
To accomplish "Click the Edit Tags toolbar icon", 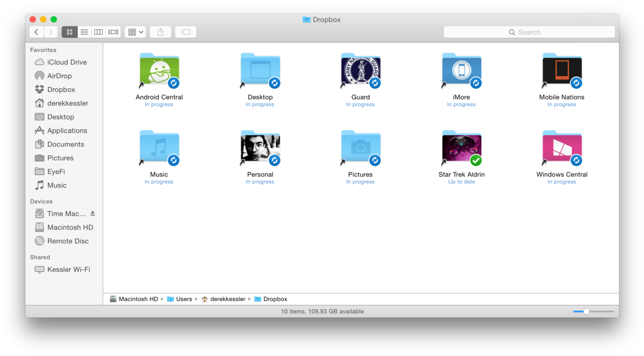I will click(x=186, y=32).
